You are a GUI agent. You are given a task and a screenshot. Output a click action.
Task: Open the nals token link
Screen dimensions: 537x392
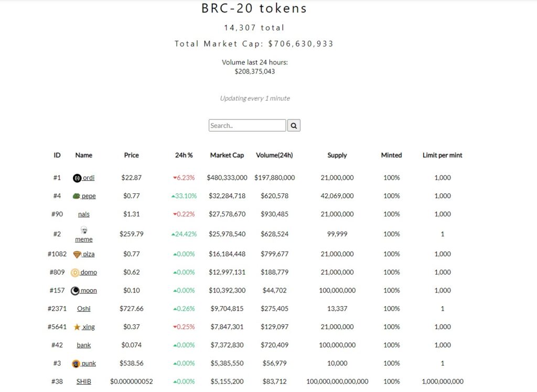coord(83,214)
